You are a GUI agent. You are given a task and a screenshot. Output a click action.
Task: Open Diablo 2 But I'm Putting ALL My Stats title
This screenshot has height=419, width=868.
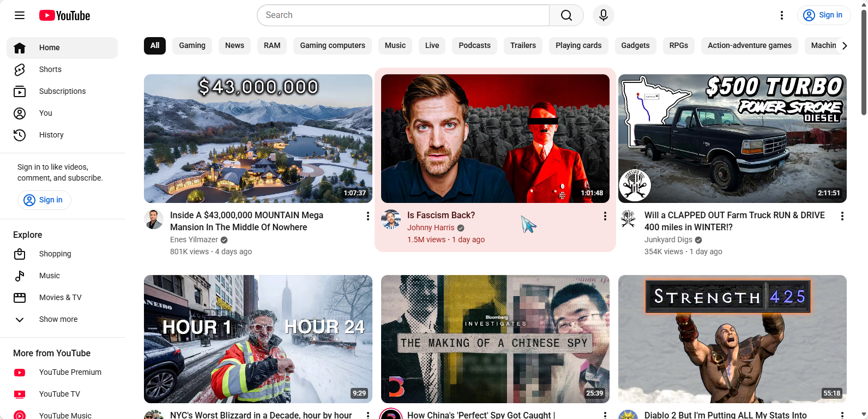point(726,415)
